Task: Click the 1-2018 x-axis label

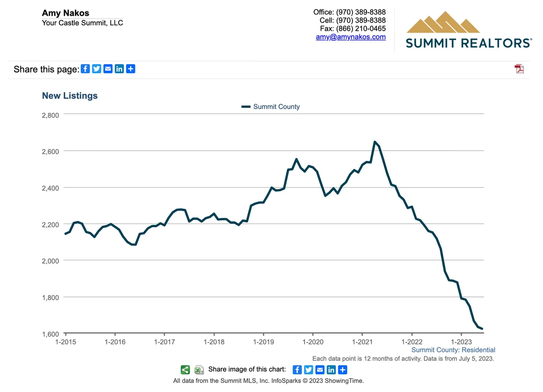Action: click(214, 342)
